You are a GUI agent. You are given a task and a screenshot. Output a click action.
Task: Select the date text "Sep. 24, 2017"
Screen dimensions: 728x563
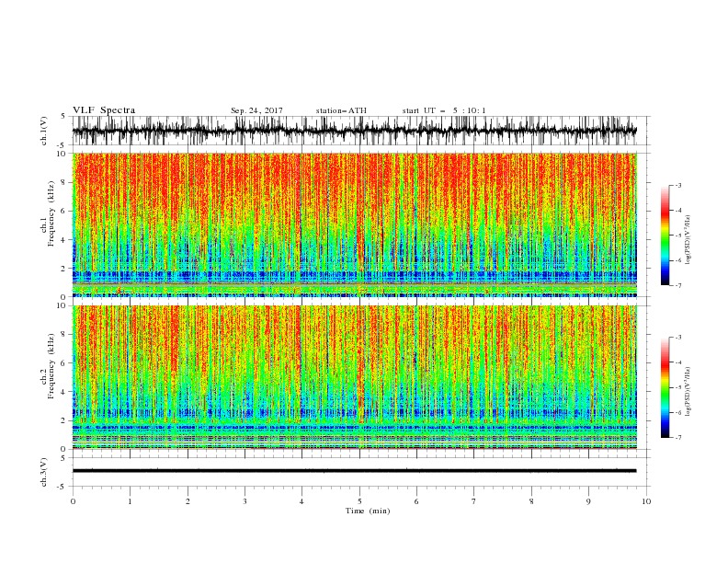click(x=256, y=110)
